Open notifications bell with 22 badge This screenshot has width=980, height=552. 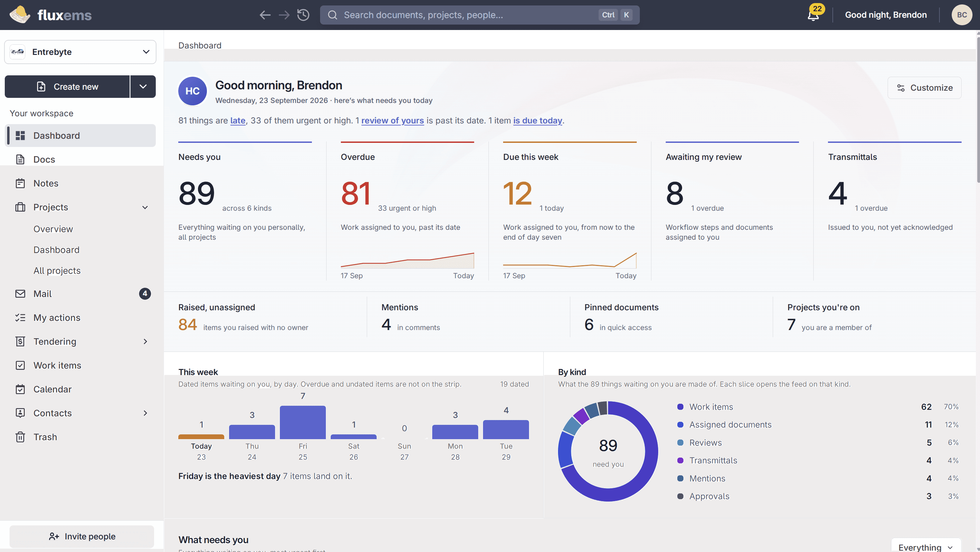tap(814, 15)
